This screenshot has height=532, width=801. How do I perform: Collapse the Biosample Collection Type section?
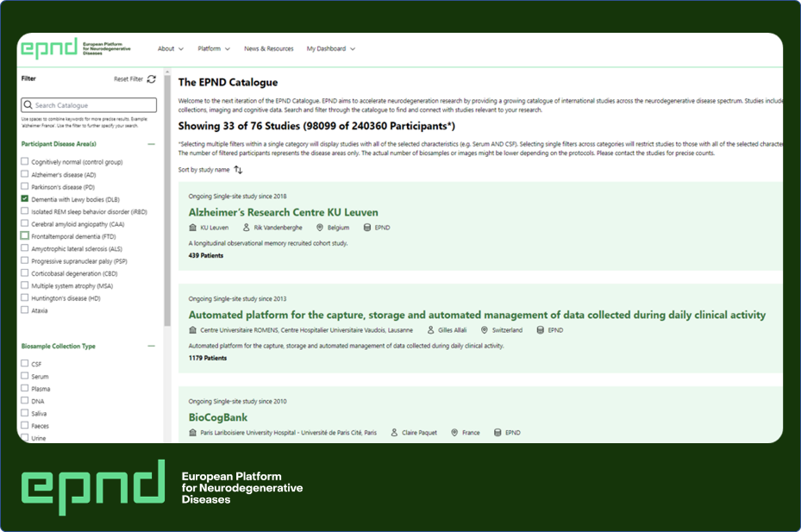click(x=152, y=346)
